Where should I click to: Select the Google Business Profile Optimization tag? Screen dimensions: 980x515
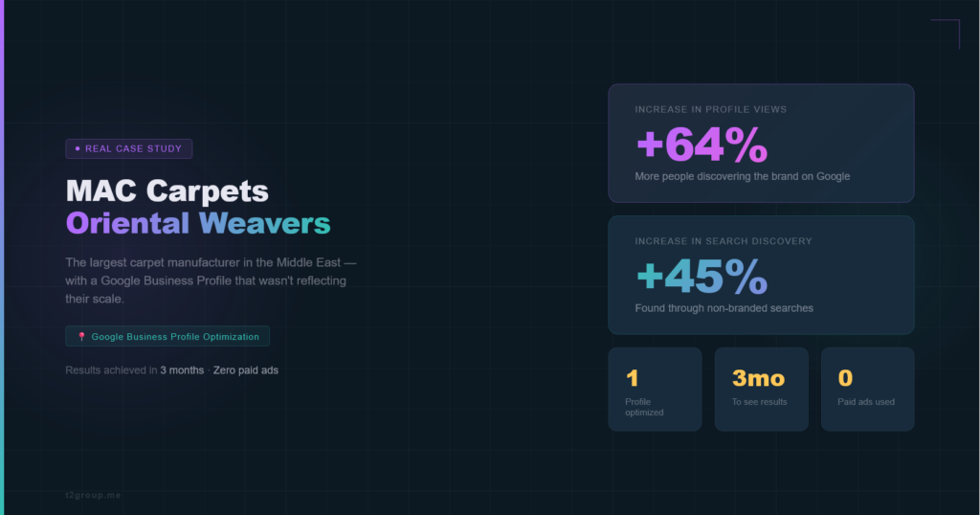[167, 337]
